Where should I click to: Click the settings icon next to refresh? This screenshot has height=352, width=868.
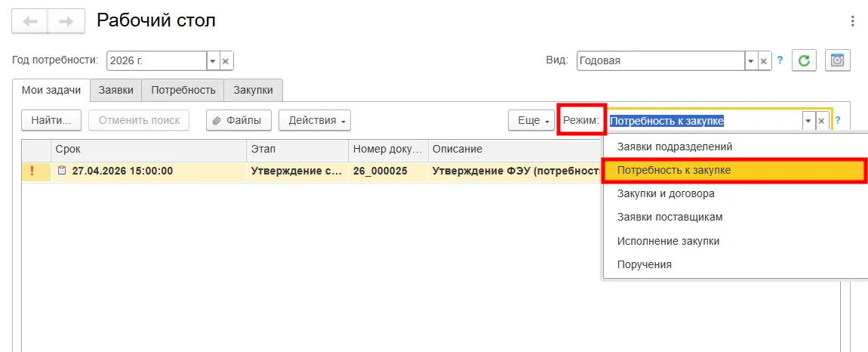pos(838,60)
